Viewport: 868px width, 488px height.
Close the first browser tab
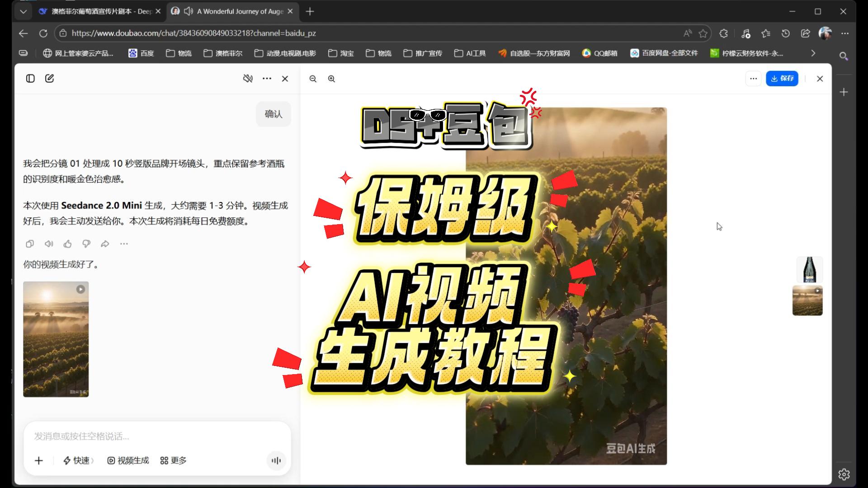(x=158, y=11)
